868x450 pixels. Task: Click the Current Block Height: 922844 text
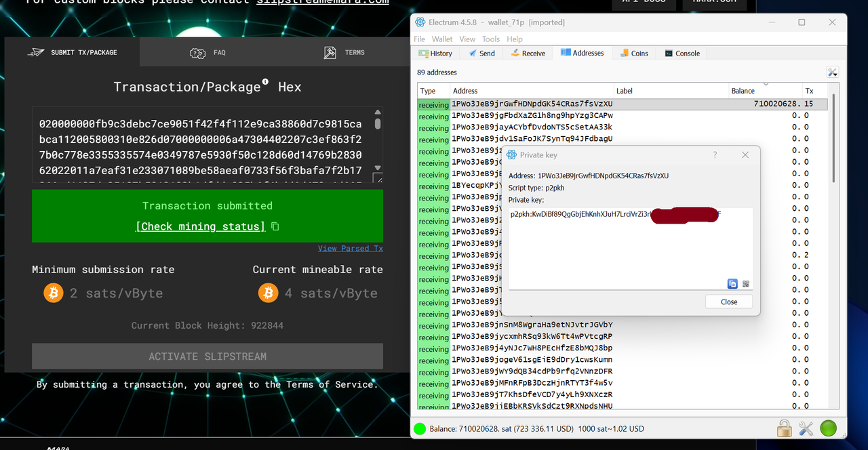point(208,326)
